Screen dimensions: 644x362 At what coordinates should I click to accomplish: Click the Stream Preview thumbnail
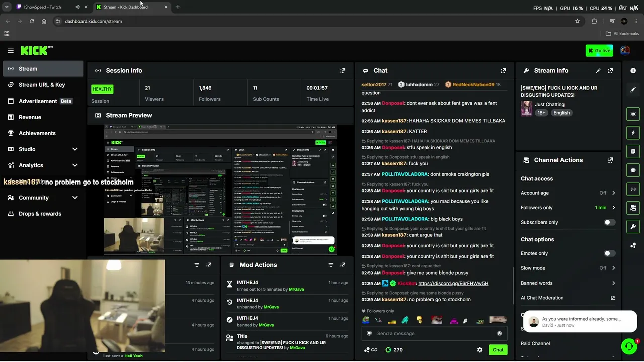(x=220, y=190)
